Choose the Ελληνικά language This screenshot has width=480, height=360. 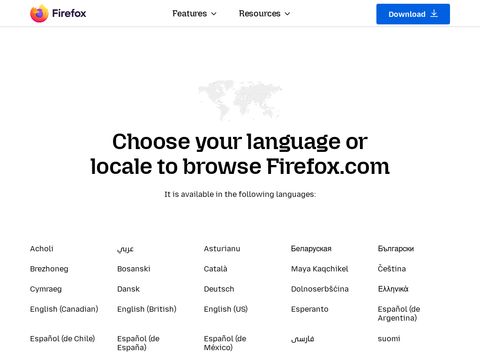[x=393, y=289]
